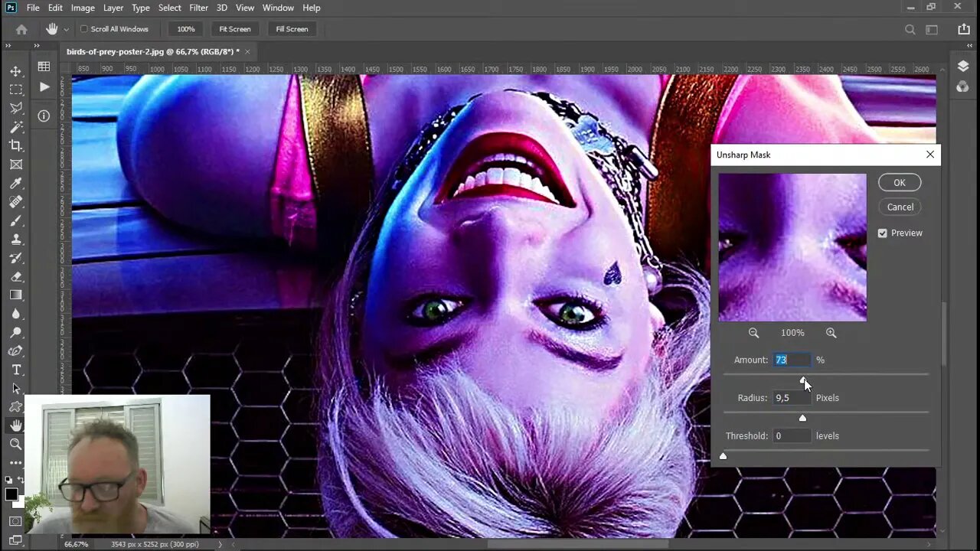The width and height of the screenshot is (980, 551).
Task: Reset default foreground and background colors
Action: tap(8, 480)
